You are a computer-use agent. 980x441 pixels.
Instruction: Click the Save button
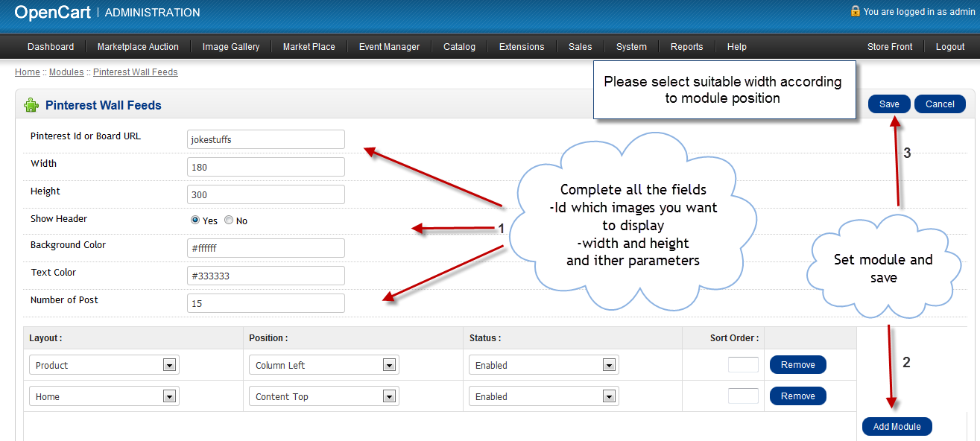click(x=889, y=104)
